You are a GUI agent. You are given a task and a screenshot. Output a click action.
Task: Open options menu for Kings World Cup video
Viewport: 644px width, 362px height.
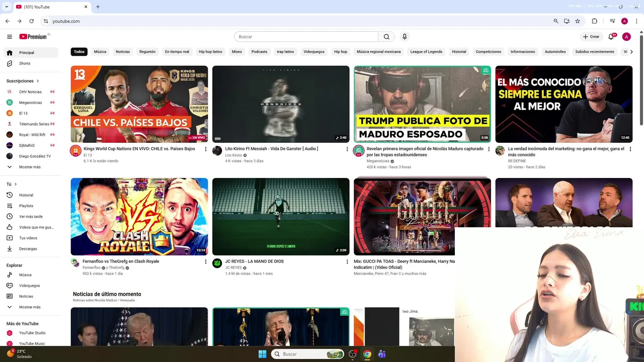tap(205, 149)
